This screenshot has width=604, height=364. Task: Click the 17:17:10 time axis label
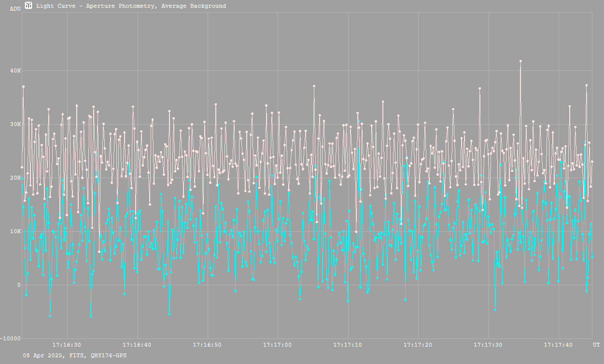(x=348, y=345)
